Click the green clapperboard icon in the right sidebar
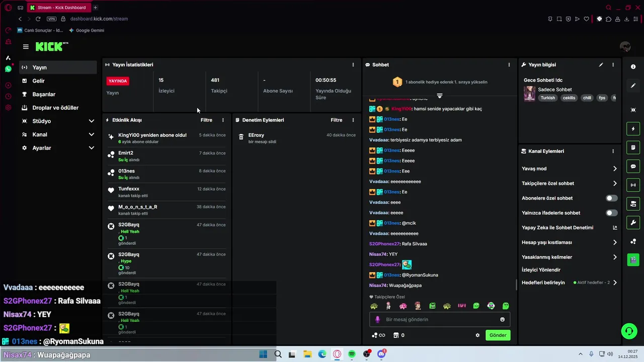Image resolution: width=644 pixels, height=362 pixels. click(633, 260)
